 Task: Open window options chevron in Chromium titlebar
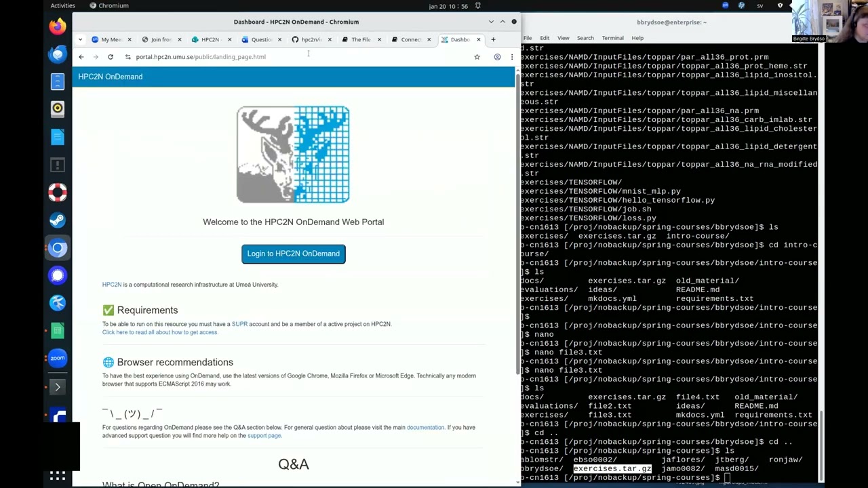tap(491, 22)
